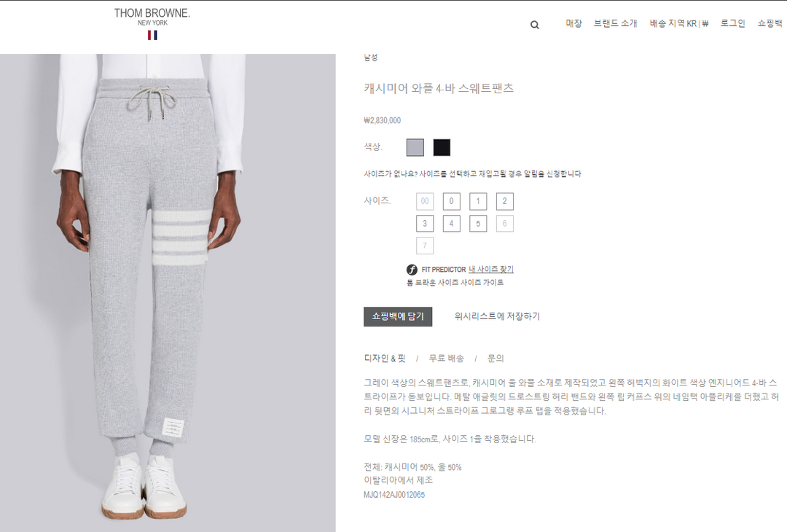
Task: Choose size 2
Action: pos(504,201)
